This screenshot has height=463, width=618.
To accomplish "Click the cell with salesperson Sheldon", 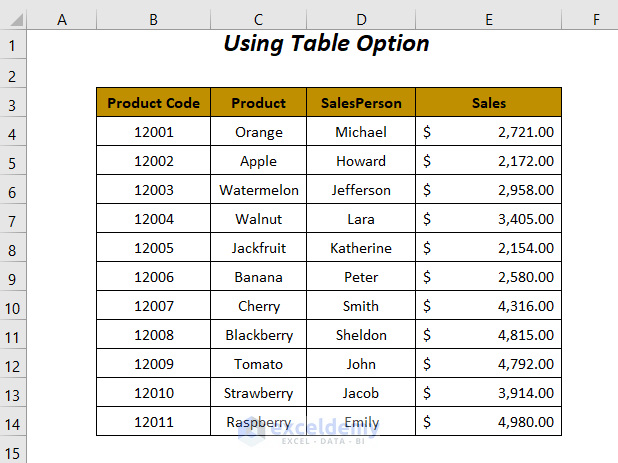I will pyautogui.click(x=361, y=335).
